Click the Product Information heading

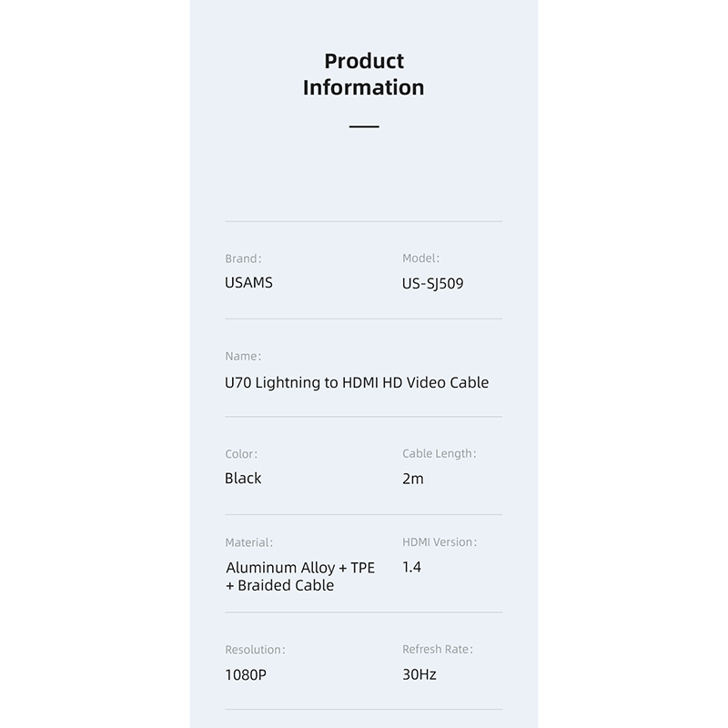[363, 75]
